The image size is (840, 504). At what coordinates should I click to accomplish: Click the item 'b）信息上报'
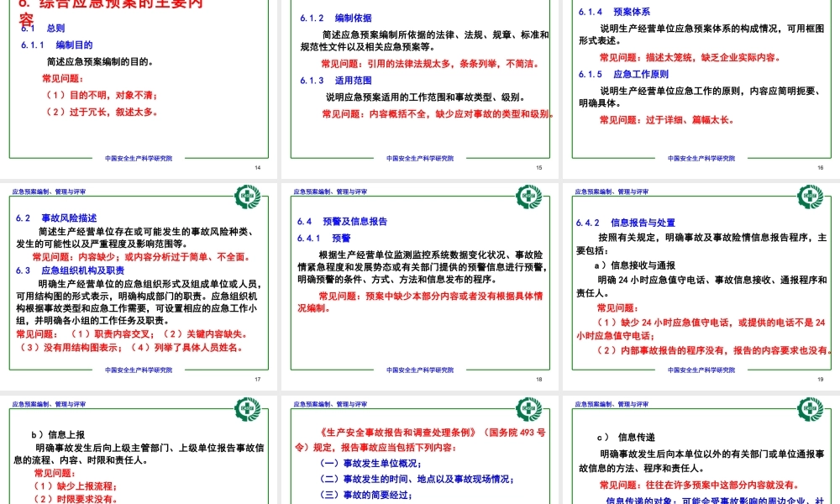pos(58,435)
